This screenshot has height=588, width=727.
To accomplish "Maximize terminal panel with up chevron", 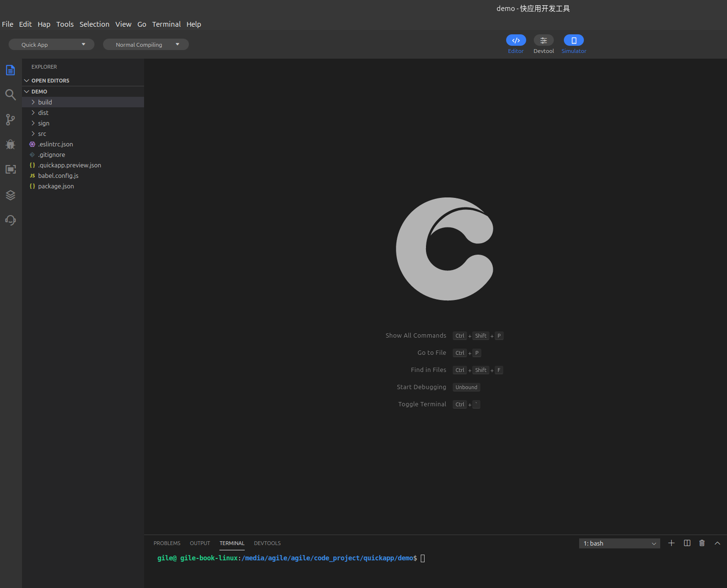I will [x=717, y=543].
